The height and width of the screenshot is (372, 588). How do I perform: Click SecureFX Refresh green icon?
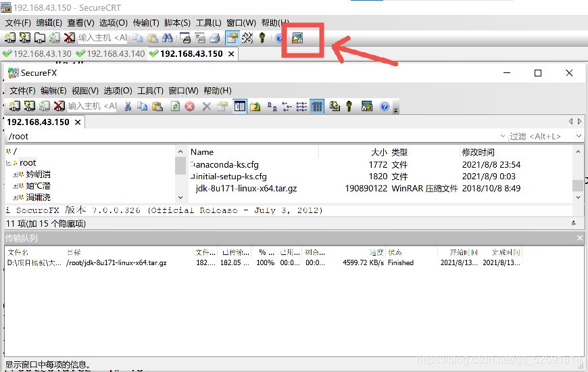coord(175,107)
